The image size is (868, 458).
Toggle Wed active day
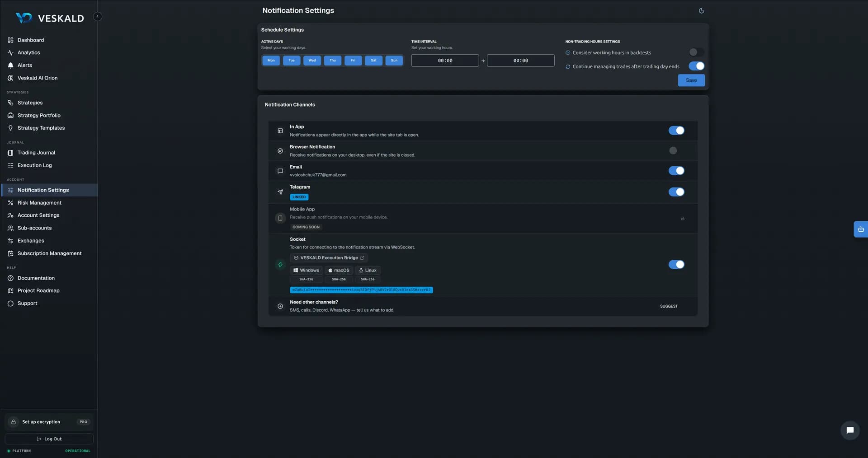[312, 61]
